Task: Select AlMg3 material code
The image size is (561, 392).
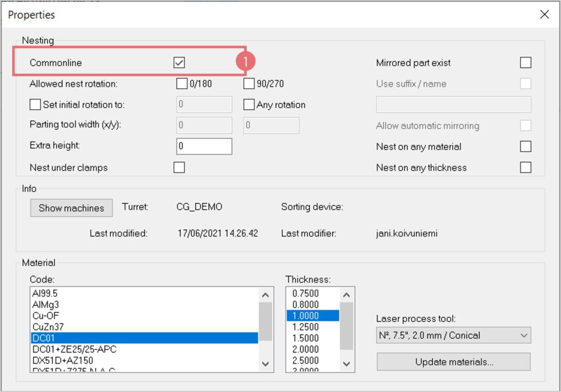Action: click(46, 304)
